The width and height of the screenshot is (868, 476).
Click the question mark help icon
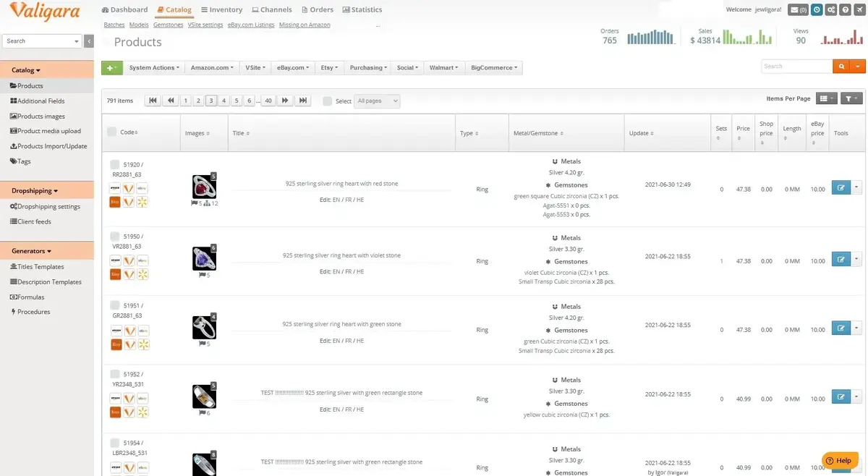(846, 10)
